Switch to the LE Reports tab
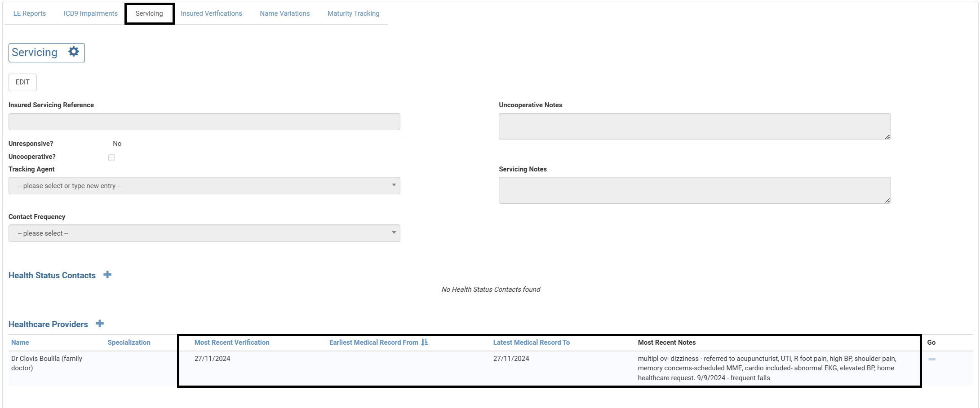The height and width of the screenshot is (408, 980). (30, 13)
